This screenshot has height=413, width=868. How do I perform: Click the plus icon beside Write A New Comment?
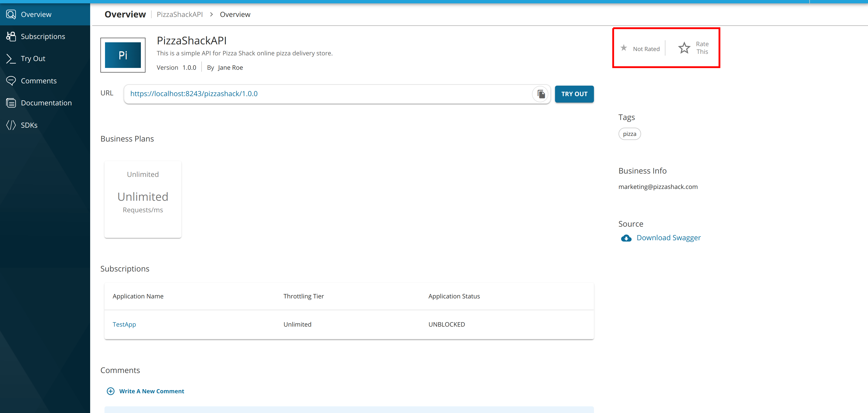[111, 391]
